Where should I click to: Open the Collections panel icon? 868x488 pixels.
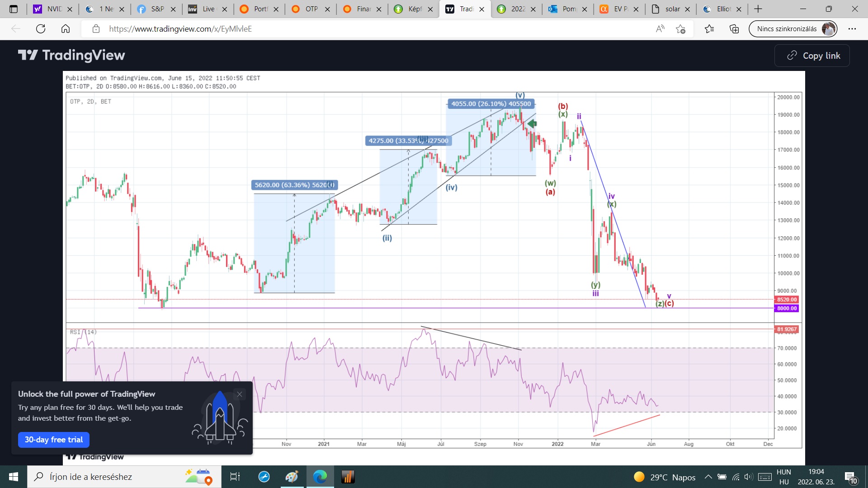click(x=734, y=29)
